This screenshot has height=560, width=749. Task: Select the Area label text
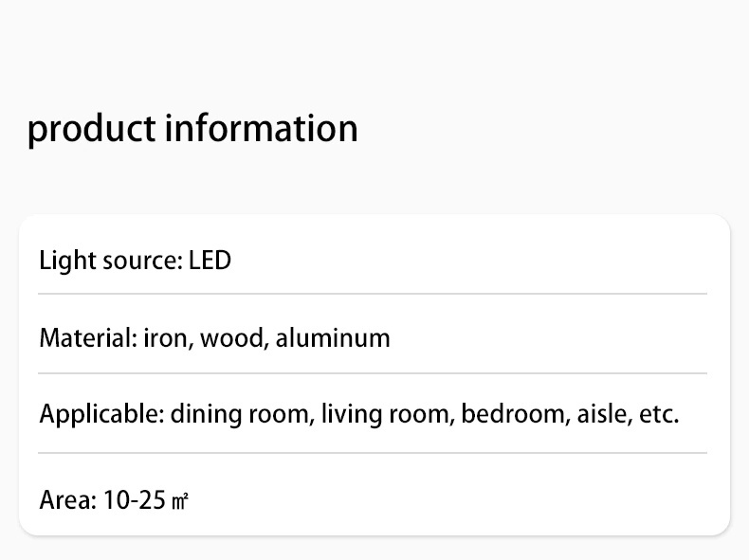68,500
